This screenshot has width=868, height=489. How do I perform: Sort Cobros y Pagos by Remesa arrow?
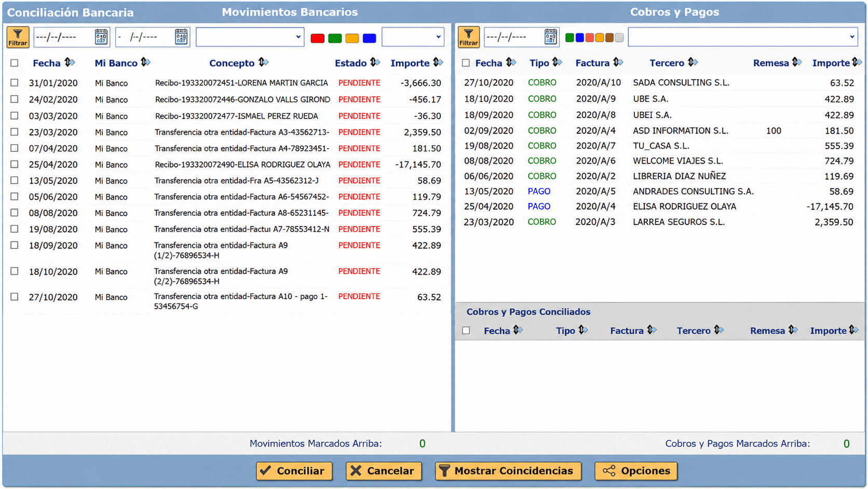click(797, 63)
